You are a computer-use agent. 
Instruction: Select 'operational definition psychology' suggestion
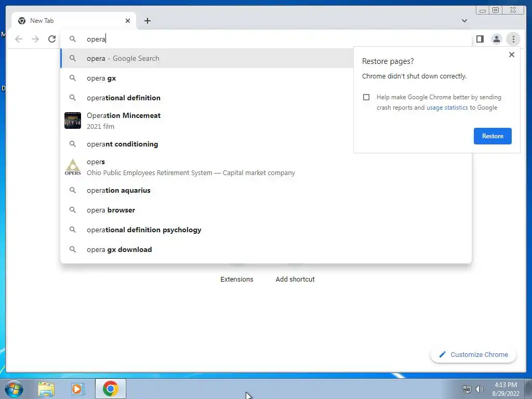click(266, 230)
